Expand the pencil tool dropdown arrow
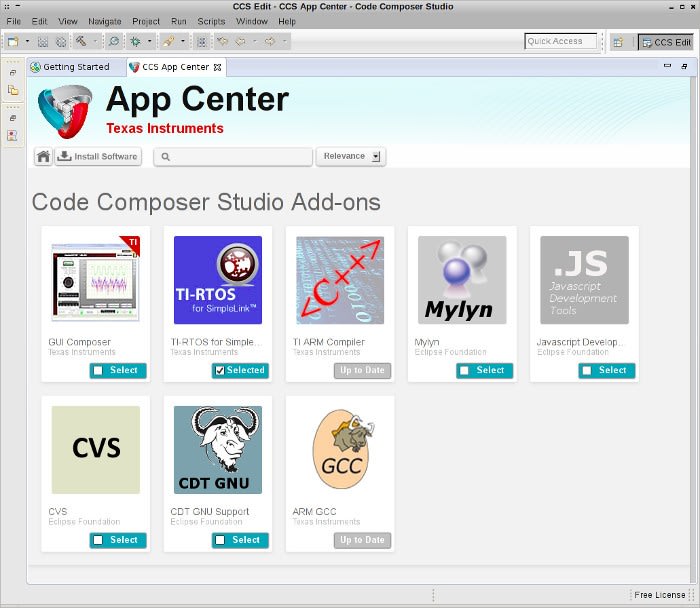This screenshot has height=608, width=700. [x=183, y=42]
